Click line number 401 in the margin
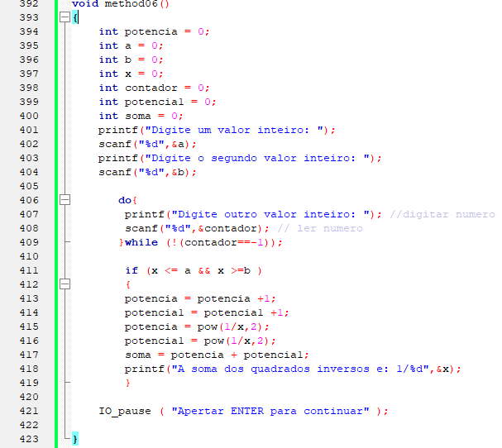 (x=29, y=130)
